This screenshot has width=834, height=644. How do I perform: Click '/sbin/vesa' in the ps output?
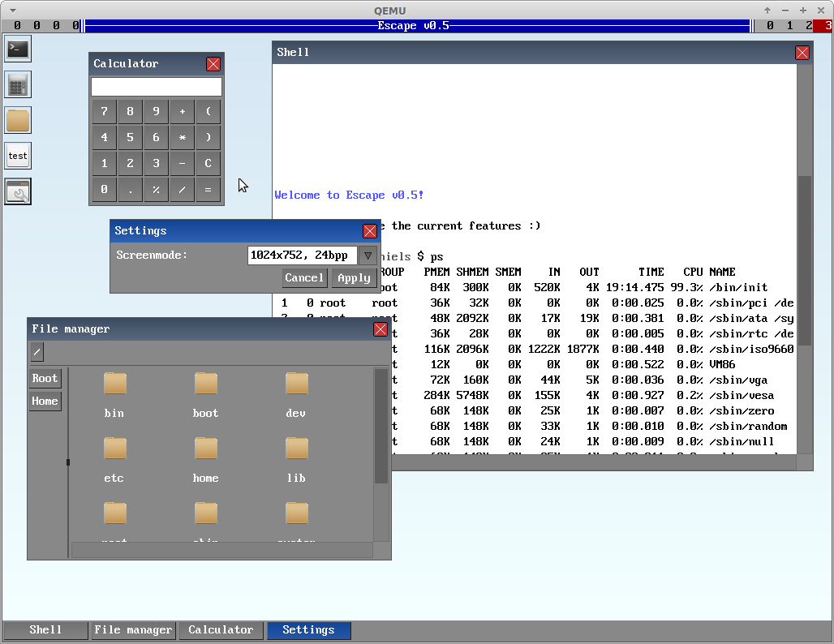742,396
